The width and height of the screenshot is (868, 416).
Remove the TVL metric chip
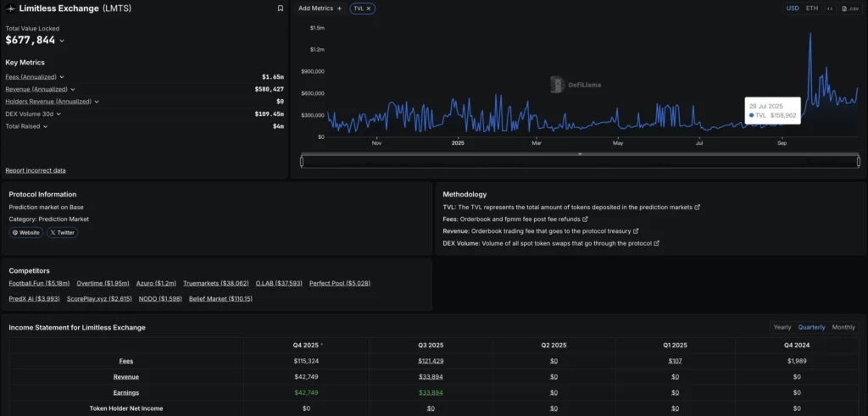369,8
